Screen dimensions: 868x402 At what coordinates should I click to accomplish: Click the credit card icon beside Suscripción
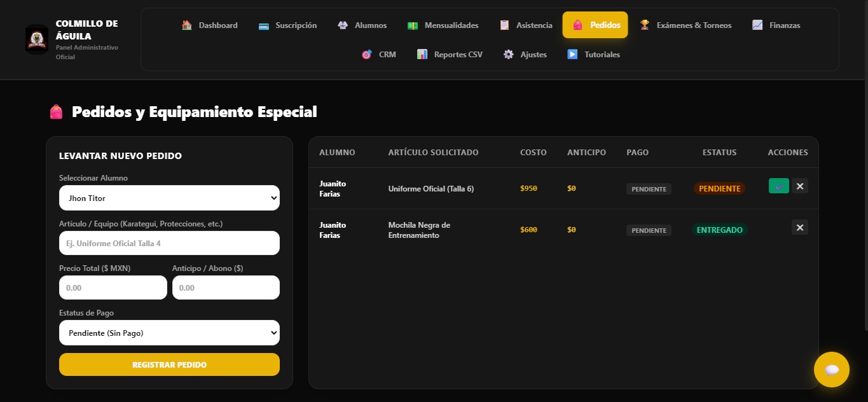tap(264, 25)
